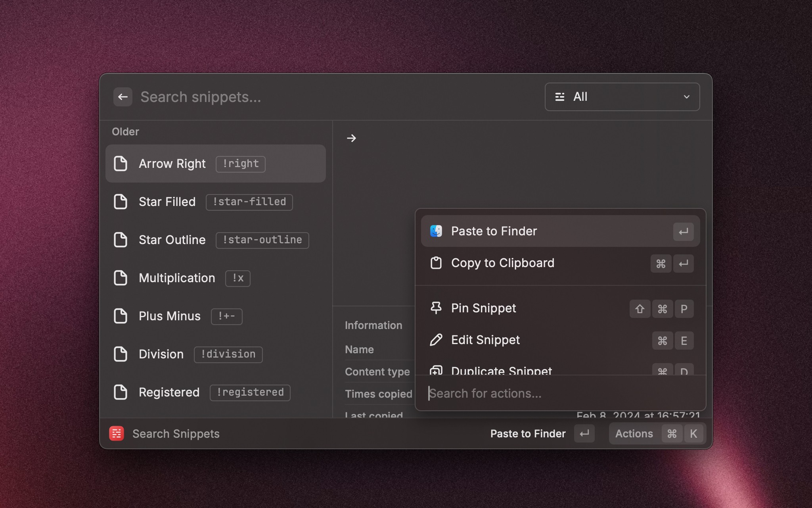Screen dimensions: 812x508
Task: Focus the Search for actions field
Action: pyautogui.click(x=560, y=393)
